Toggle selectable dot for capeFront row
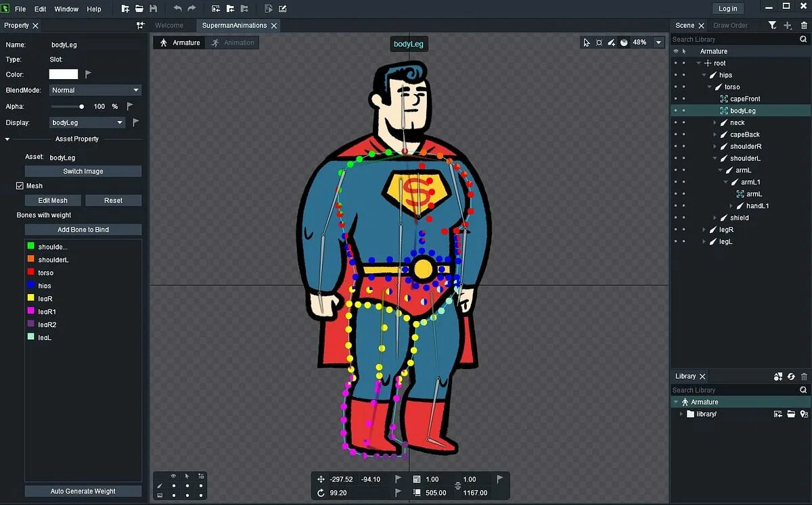 (x=683, y=99)
